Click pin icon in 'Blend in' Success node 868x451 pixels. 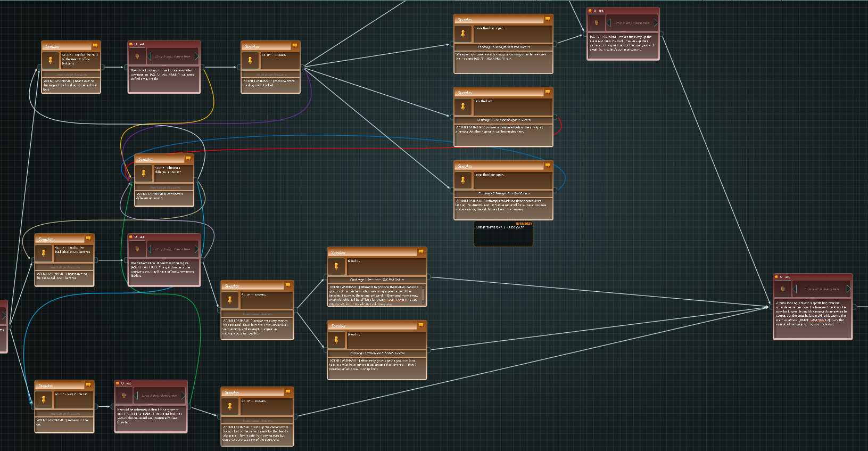[336, 340]
